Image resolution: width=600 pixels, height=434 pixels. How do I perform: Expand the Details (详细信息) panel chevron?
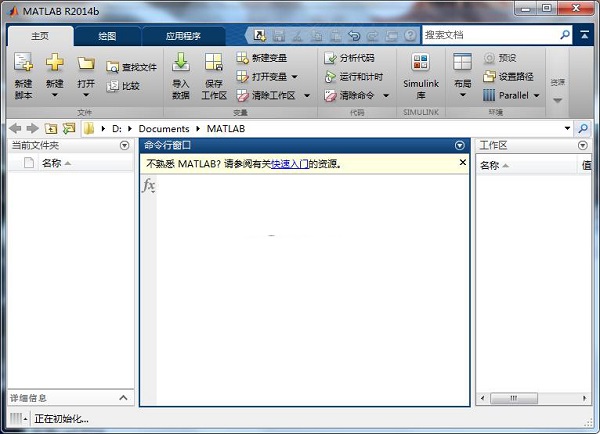(123, 398)
